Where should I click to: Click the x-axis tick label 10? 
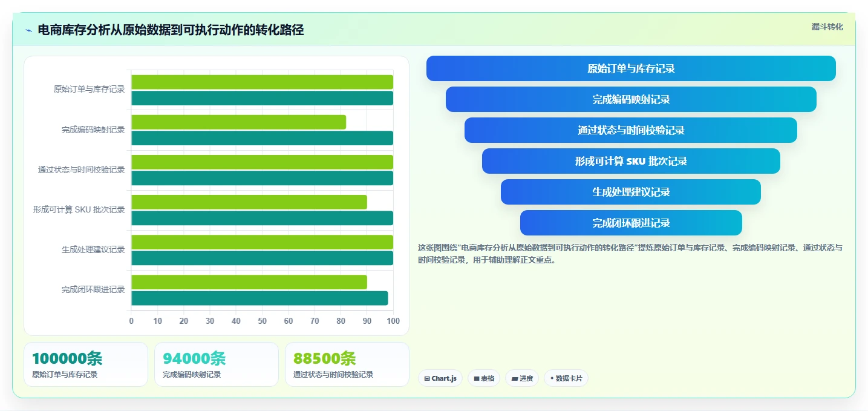point(157,321)
